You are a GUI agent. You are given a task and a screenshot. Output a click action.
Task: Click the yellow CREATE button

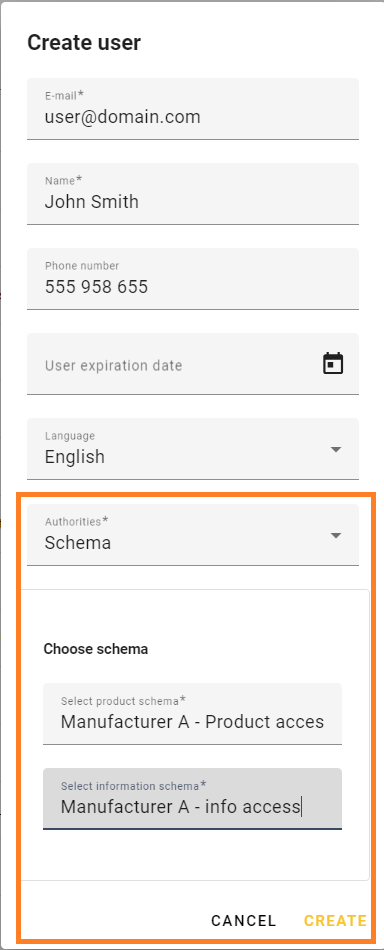point(336,921)
